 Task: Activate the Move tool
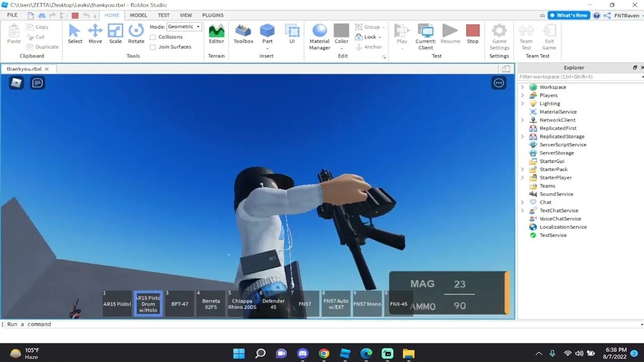(x=95, y=34)
